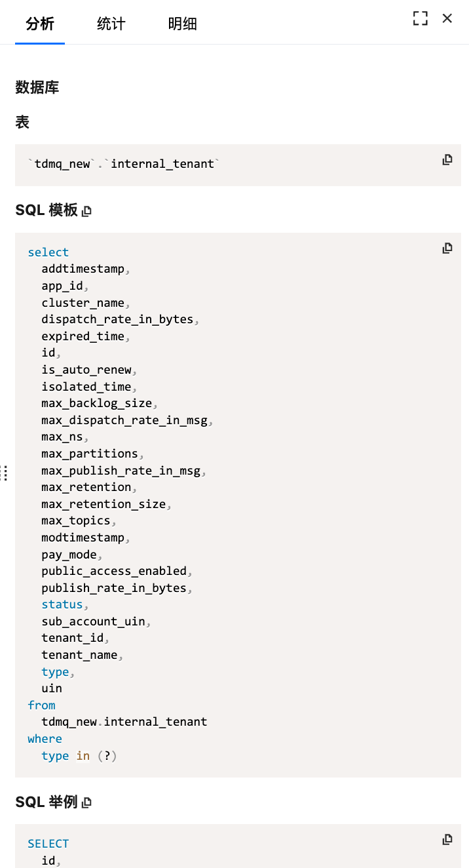The height and width of the screenshot is (868, 469).
Task: Copy the SQL example code block
Action: click(x=447, y=839)
